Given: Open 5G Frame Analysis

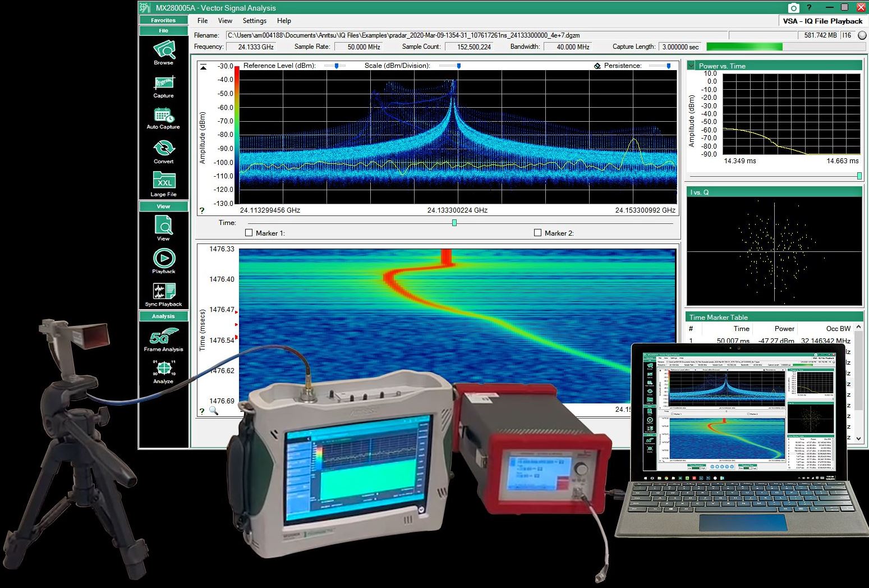Looking at the screenshot, I should 163,338.
